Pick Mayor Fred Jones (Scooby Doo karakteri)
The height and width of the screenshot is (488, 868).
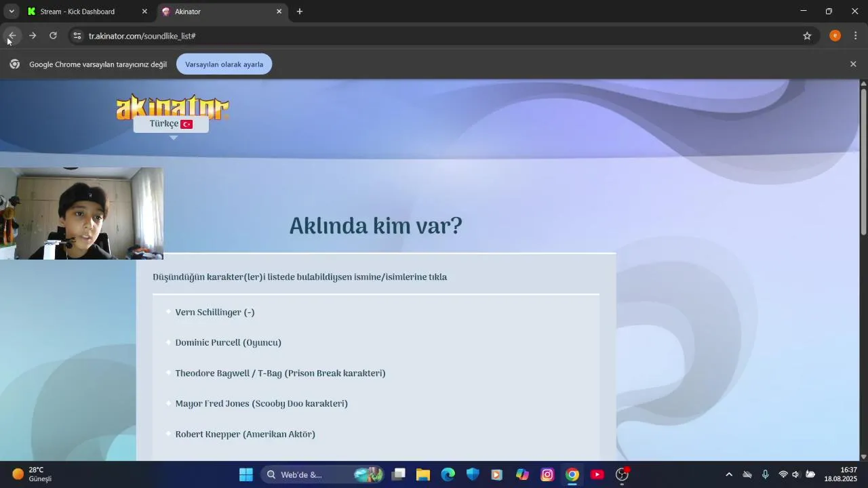click(x=262, y=404)
